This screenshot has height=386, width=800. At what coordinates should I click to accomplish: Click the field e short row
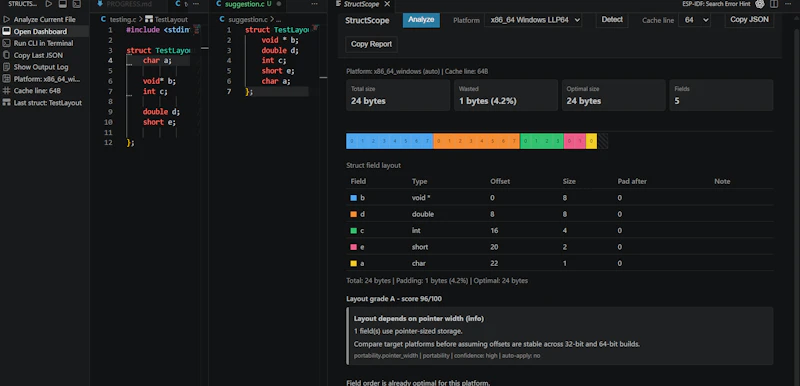point(560,247)
